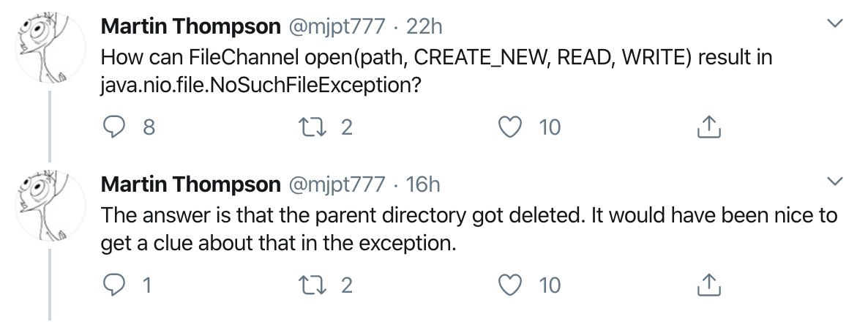Screen dimensions: 868x322
Task: Open the tweet text about exception clue
Action: pyautogui.click(x=469, y=229)
